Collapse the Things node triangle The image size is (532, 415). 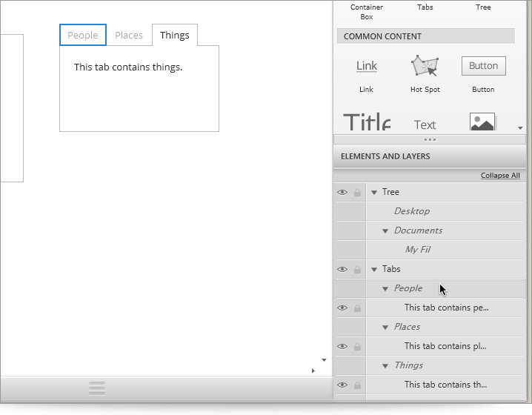tap(385, 366)
